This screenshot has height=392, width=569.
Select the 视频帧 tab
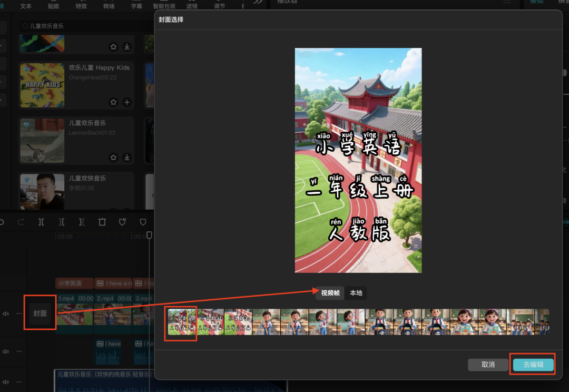click(330, 293)
